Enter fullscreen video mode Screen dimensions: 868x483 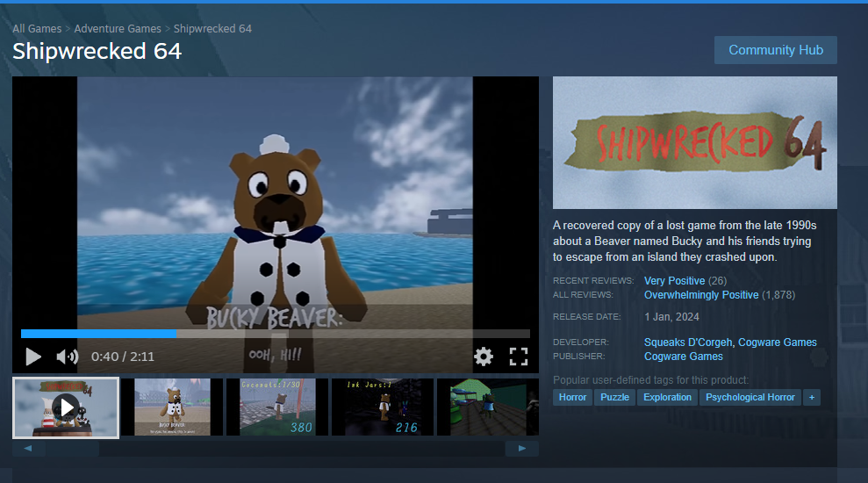click(x=518, y=357)
